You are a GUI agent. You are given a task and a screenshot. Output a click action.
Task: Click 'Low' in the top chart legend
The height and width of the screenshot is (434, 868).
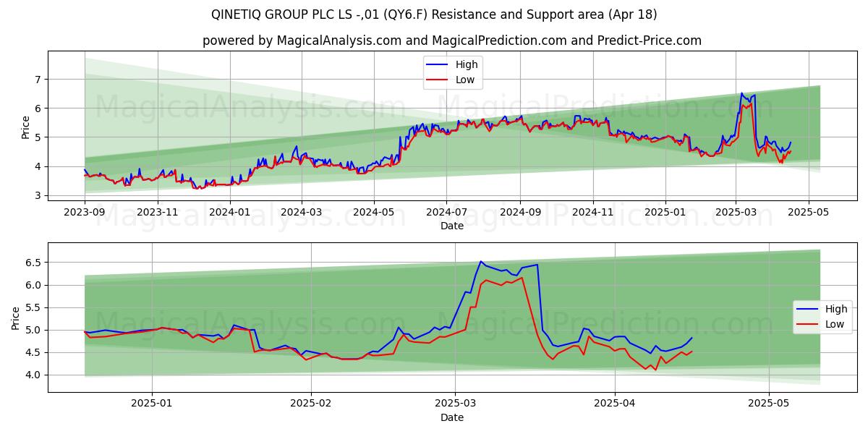tap(465, 80)
